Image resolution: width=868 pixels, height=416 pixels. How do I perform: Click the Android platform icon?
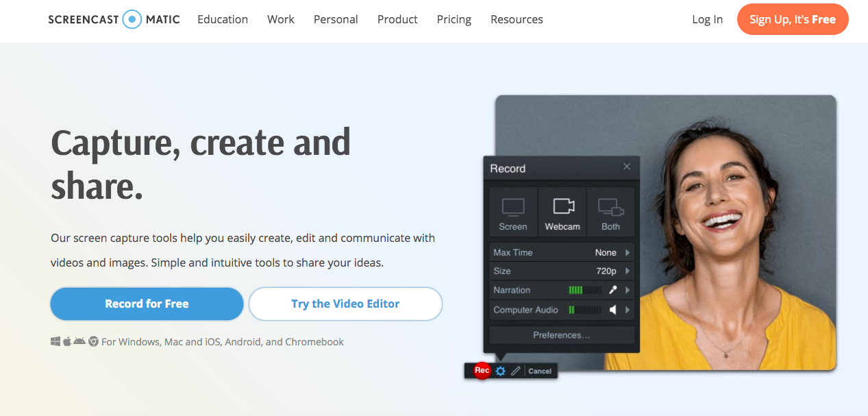tap(79, 341)
